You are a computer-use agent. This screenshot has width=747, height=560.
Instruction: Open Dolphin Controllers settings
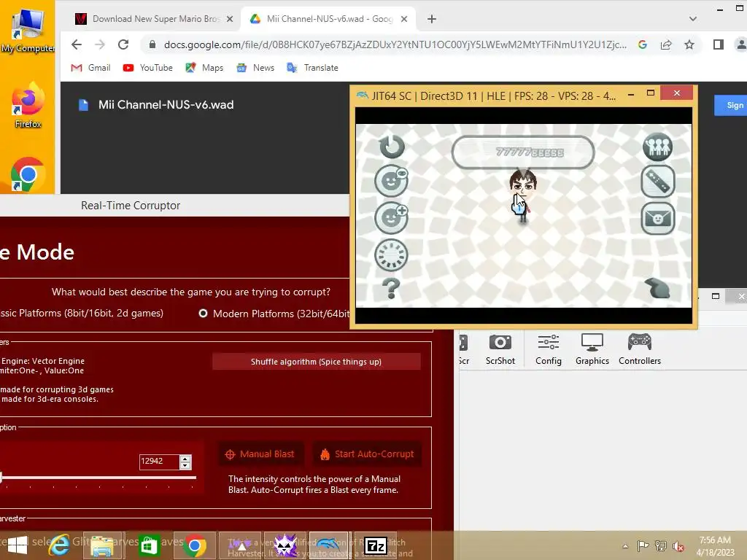pyautogui.click(x=640, y=349)
